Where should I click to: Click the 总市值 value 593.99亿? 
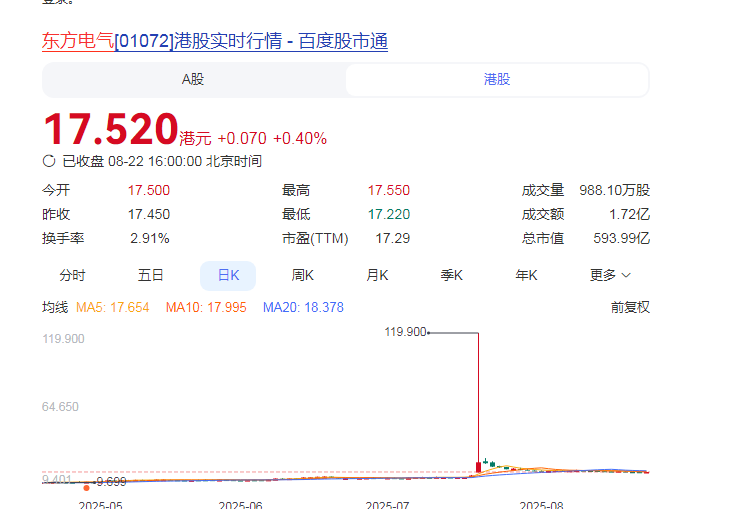[x=622, y=238]
